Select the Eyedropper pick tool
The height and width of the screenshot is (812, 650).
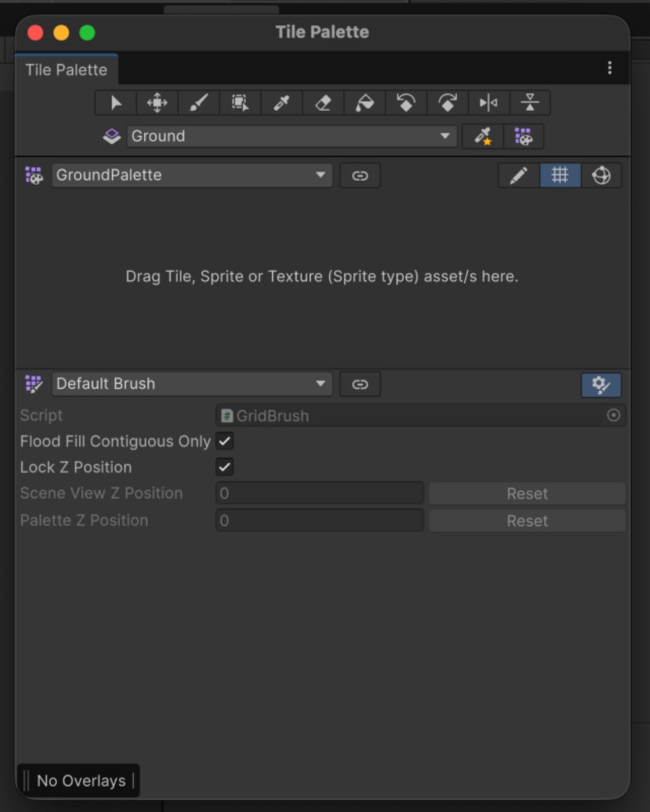point(282,103)
